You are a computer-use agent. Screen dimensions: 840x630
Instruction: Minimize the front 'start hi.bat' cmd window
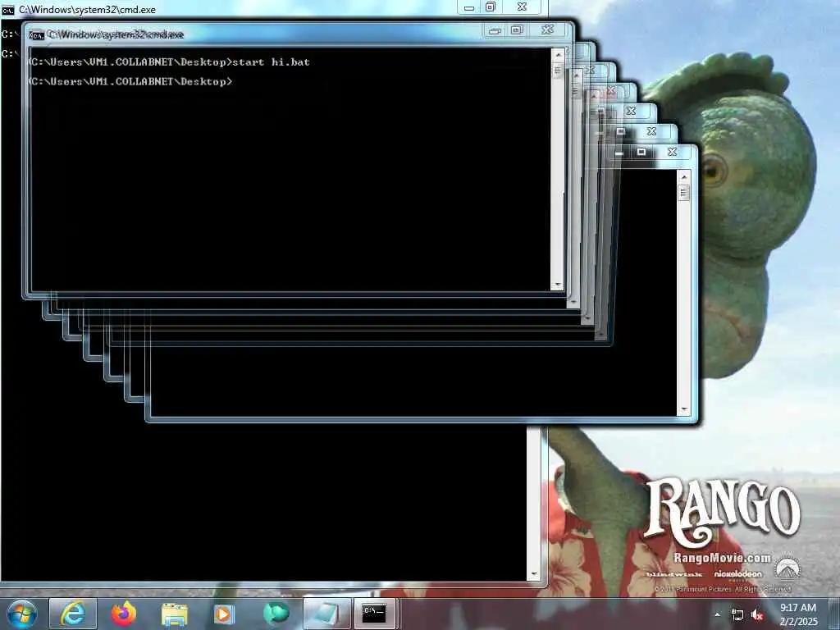495,30
